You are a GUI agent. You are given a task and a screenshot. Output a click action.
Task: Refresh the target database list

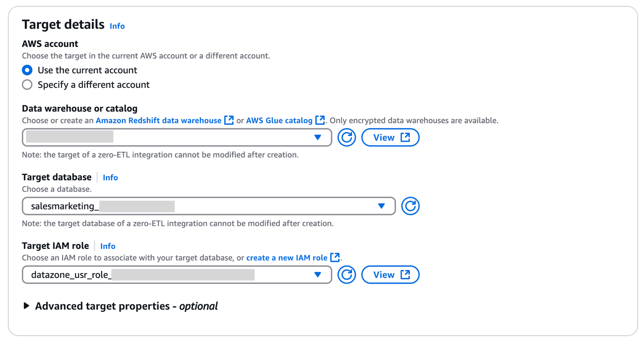410,206
